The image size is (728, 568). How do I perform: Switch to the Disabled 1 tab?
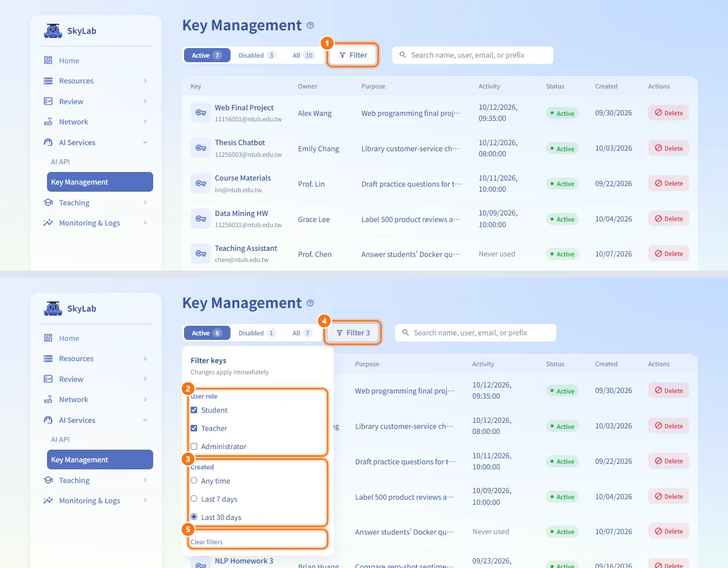pyautogui.click(x=257, y=333)
